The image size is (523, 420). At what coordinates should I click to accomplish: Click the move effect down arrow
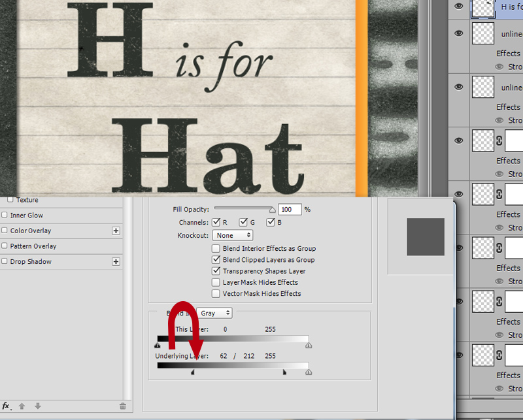pos(38,406)
